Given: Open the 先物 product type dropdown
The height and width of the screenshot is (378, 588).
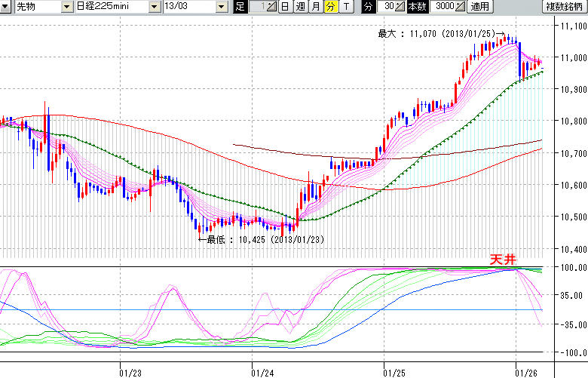Looking at the screenshot, I should tap(68, 7).
